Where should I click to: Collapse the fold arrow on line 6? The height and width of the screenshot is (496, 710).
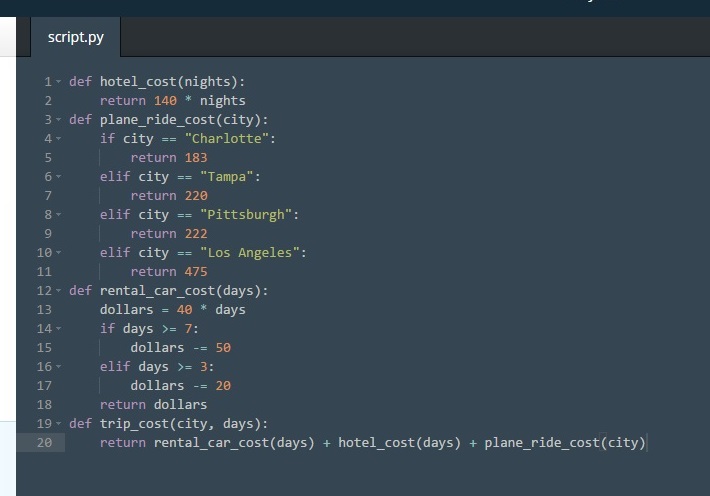59,177
